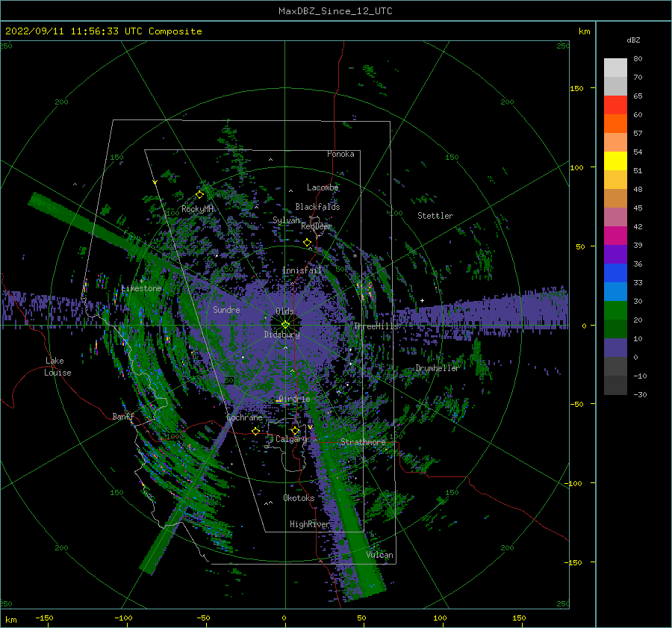The width and height of the screenshot is (672, 628).
Task: Select the RedDeer label
Action: coord(317,226)
